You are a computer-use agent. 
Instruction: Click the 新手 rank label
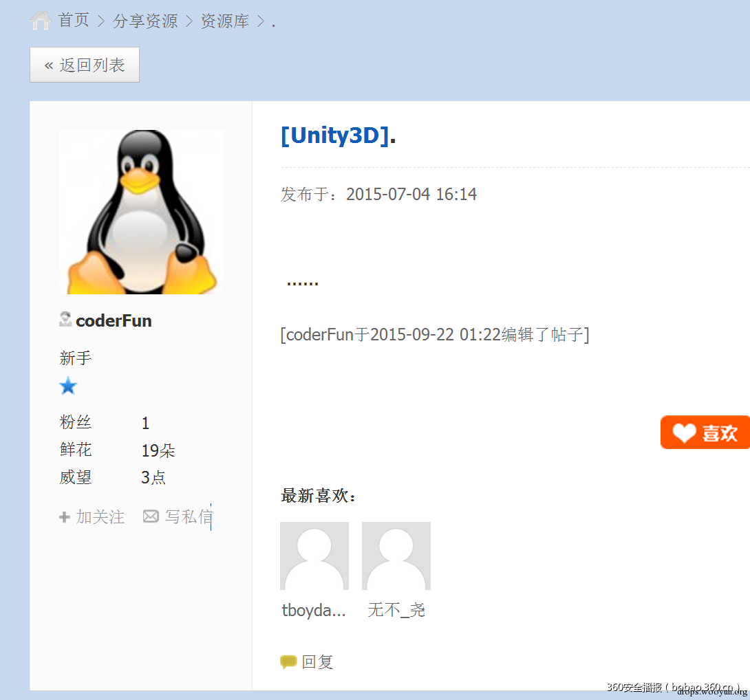pyautogui.click(x=75, y=358)
